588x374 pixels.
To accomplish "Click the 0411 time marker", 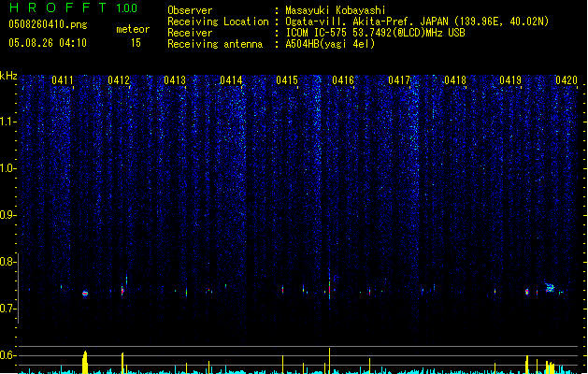I will tap(63, 80).
